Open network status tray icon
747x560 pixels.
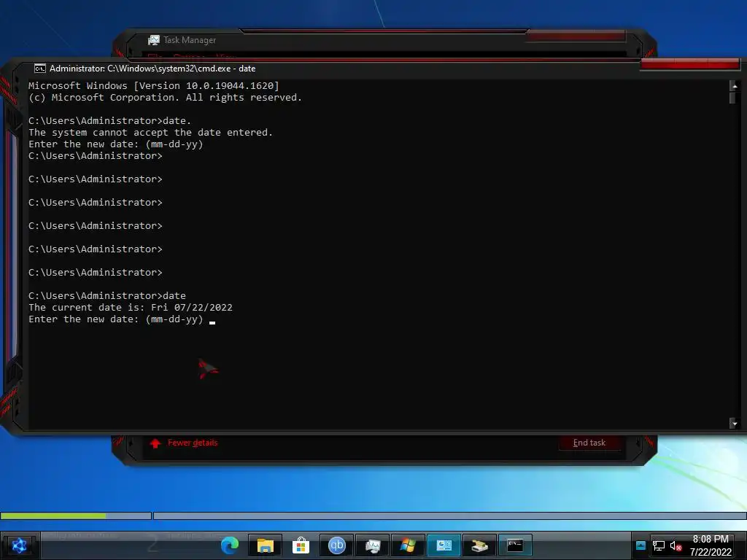pyautogui.click(x=659, y=545)
